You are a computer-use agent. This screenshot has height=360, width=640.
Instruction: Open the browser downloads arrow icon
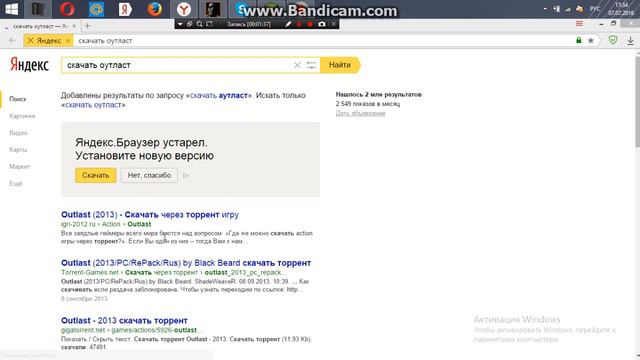630,40
